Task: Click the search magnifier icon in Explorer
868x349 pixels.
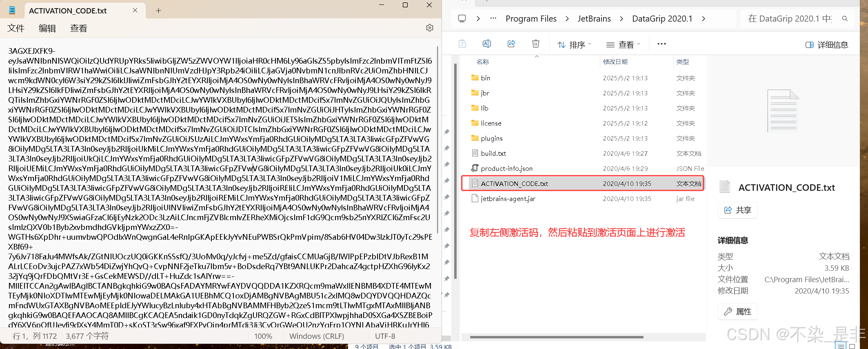Action: [x=845, y=19]
